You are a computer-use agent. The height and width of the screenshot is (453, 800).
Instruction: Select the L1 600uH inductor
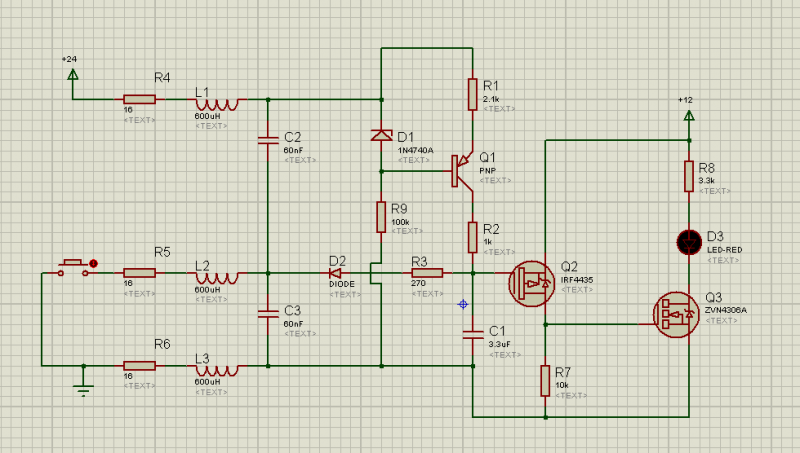217,103
